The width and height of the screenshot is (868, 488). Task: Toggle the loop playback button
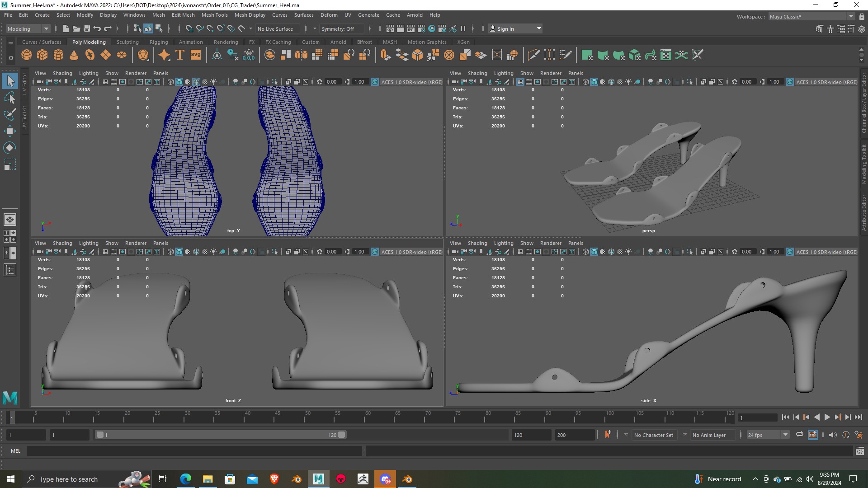coord(800,434)
